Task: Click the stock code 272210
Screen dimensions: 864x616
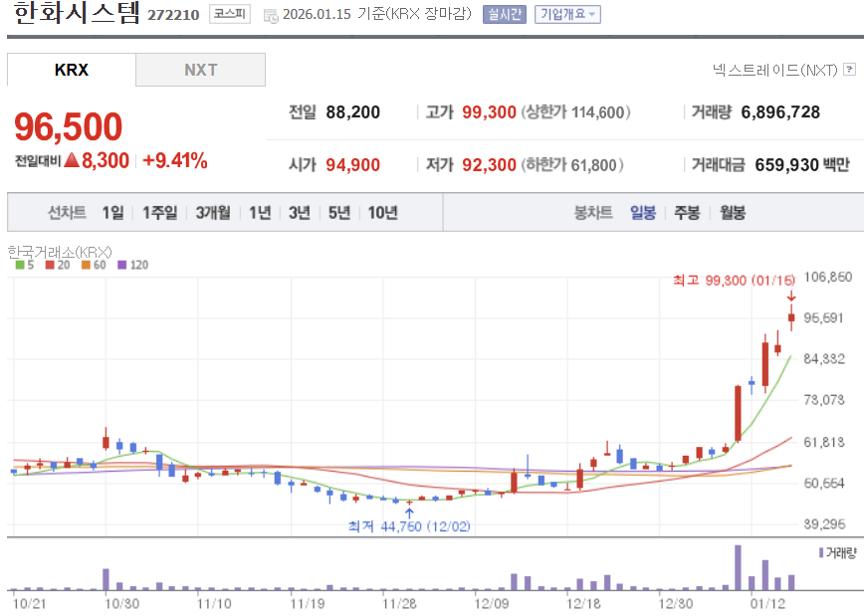Action: tap(173, 15)
